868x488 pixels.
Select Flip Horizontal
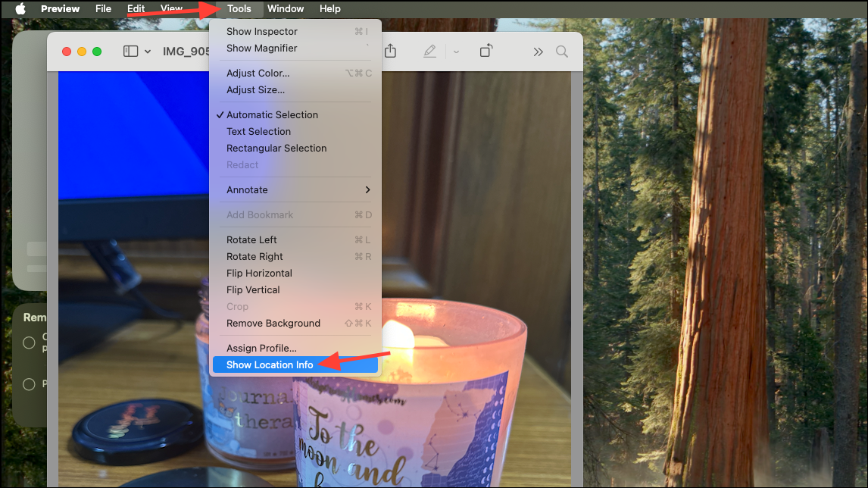tap(295, 273)
